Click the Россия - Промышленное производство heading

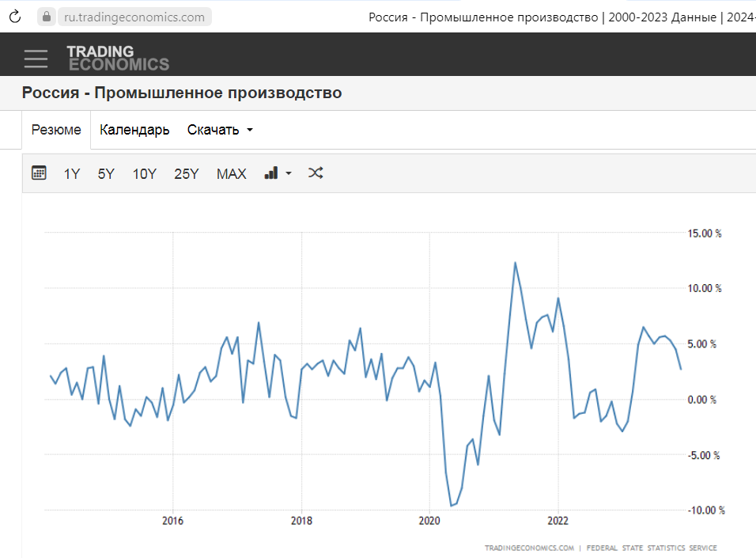point(182,93)
